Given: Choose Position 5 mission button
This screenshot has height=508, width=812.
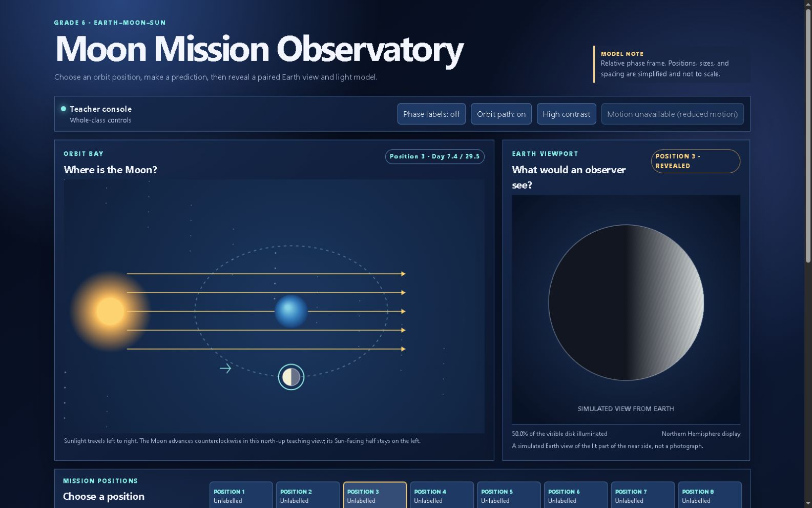Looking at the screenshot, I should point(509,495).
